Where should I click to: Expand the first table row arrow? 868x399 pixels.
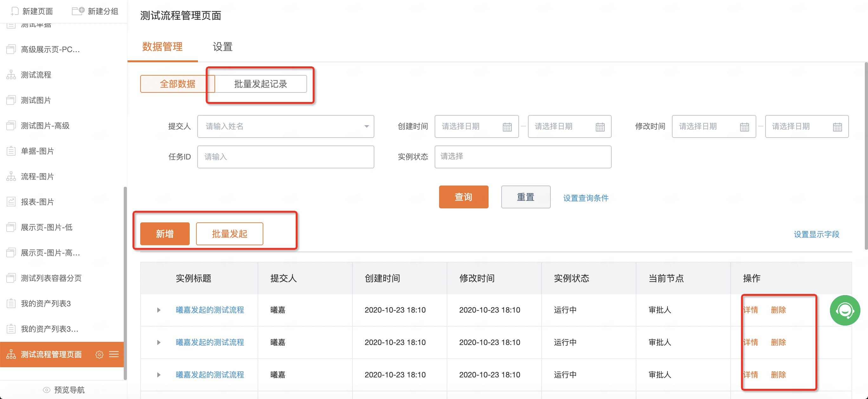159,310
